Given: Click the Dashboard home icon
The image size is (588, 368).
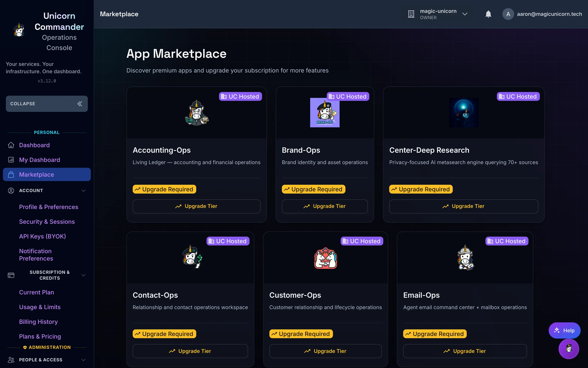Looking at the screenshot, I should coord(11,145).
